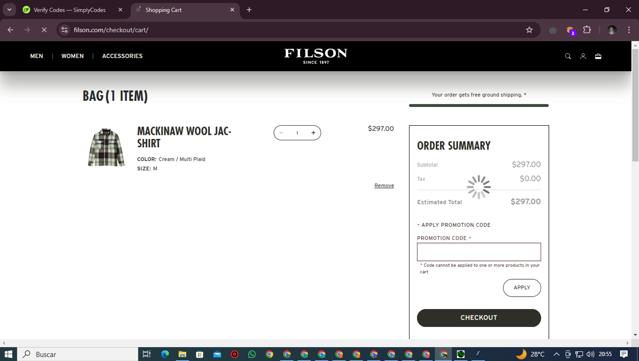The image size is (639, 361).
Task: Open the account profile icon in Filson header
Action: 583,56
